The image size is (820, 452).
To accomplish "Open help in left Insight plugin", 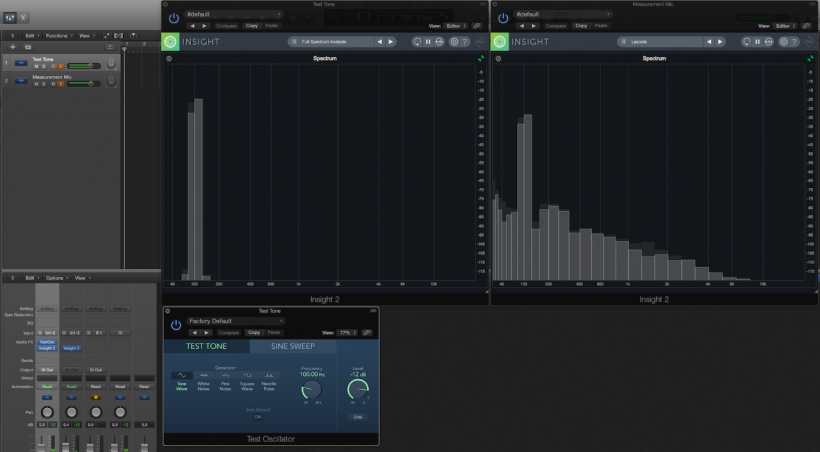I will 465,42.
